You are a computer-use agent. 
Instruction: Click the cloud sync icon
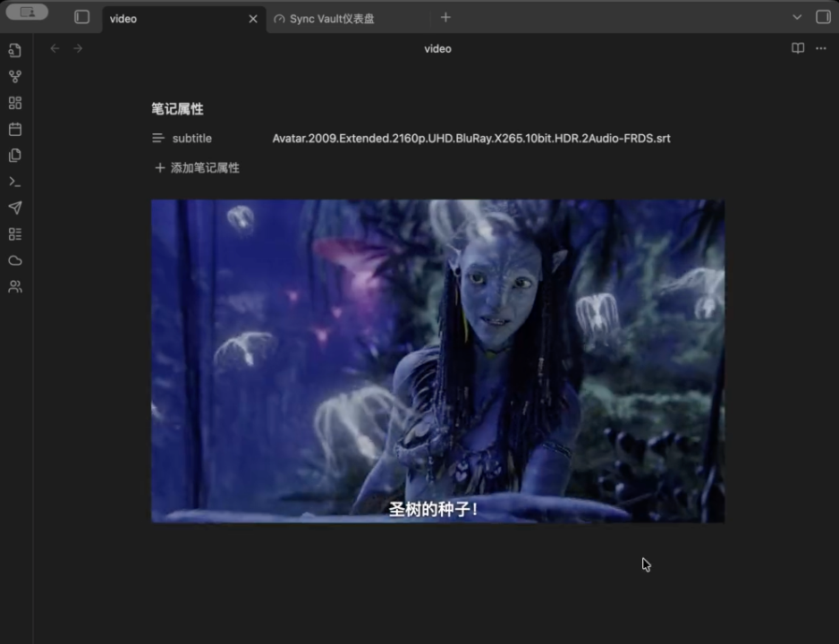[14, 260]
